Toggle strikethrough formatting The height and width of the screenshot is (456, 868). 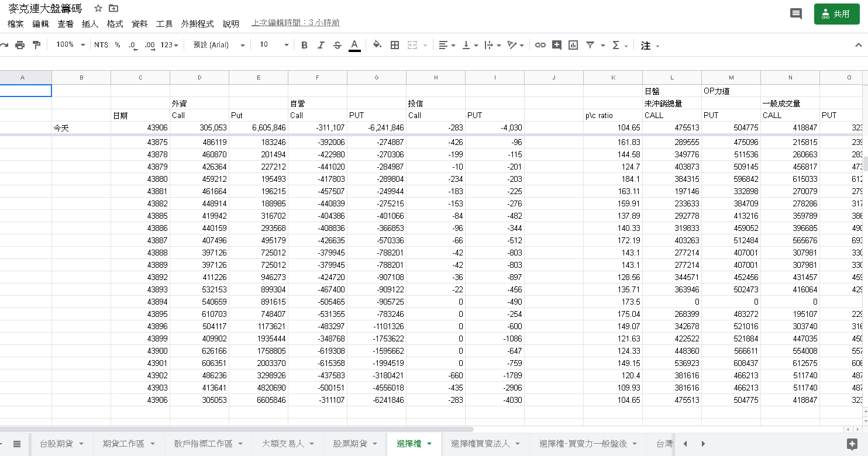coord(337,45)
